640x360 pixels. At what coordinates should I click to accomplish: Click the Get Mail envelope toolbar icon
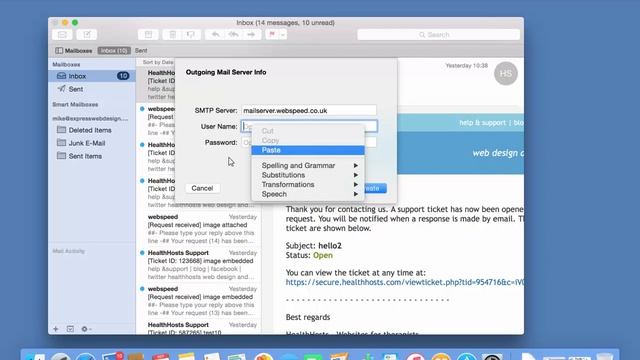pyautogui.click(x=62, y=35)
